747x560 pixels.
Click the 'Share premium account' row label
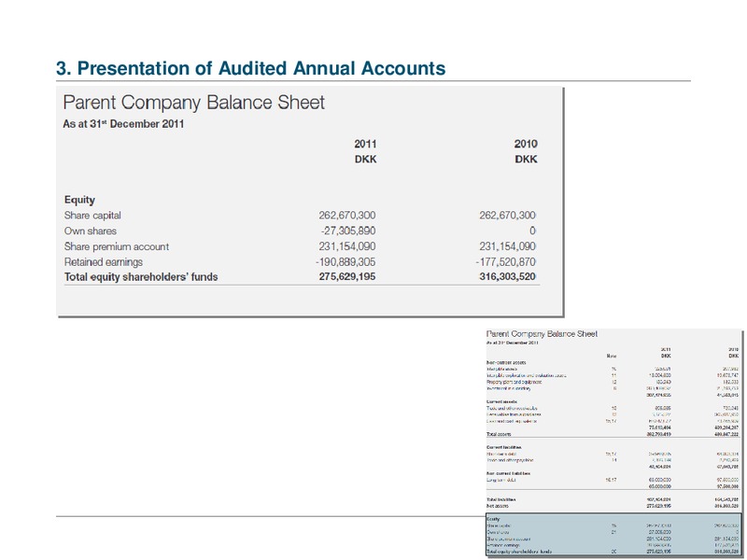[x=116, y=246]
